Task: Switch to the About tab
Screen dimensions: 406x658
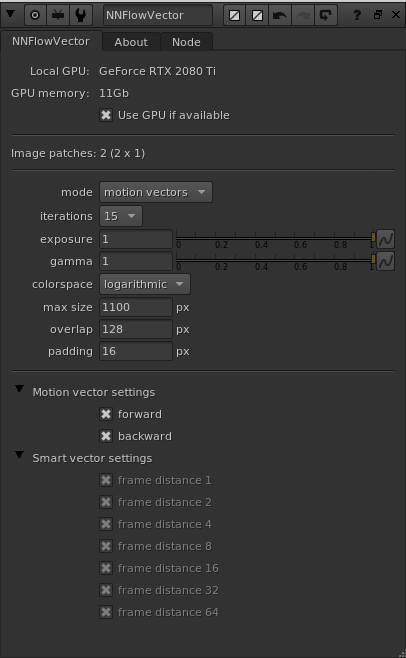Action: tap(131, 42)
